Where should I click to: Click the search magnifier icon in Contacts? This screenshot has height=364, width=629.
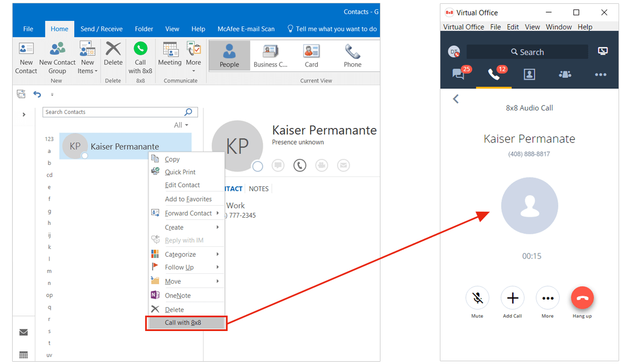(x=189, y=112)
